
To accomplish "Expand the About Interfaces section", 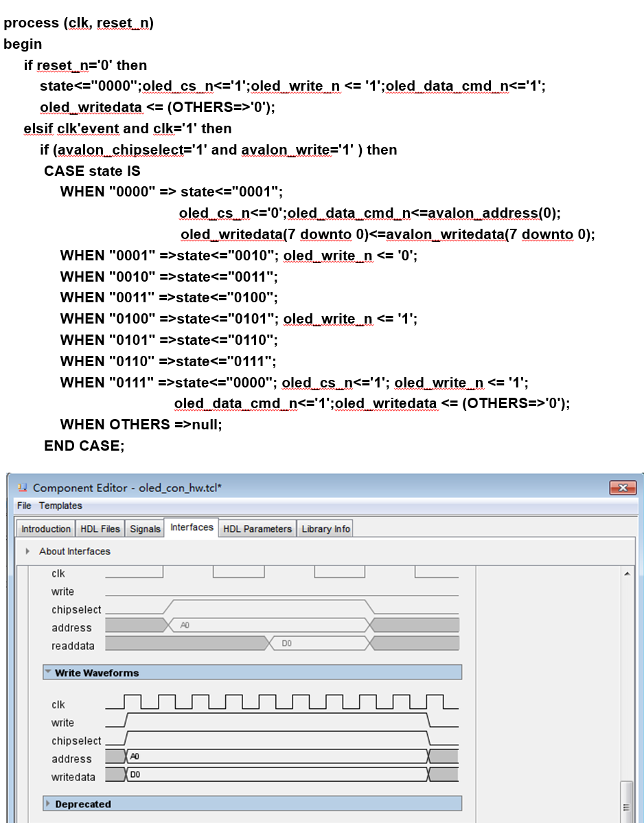I will [x=28, y=551].
